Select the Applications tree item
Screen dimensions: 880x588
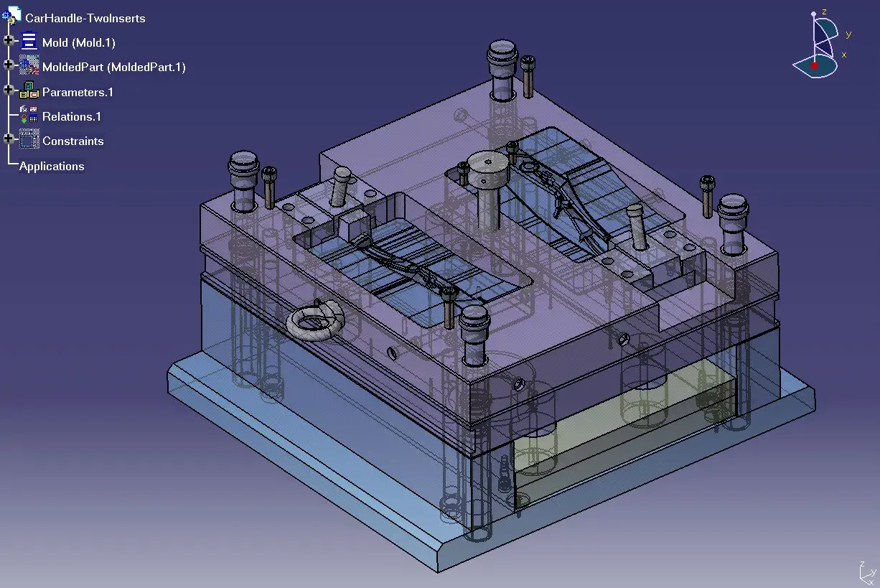[x=52, y=166]
